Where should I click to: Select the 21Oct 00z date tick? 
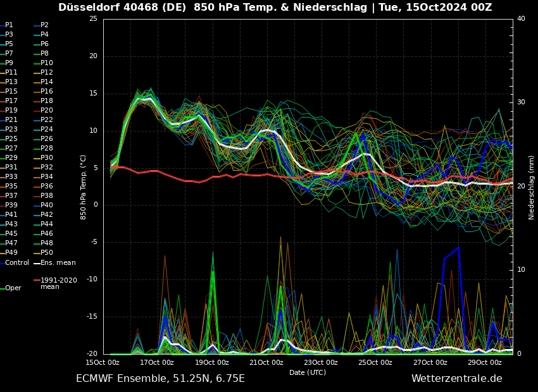coord(266,362)
